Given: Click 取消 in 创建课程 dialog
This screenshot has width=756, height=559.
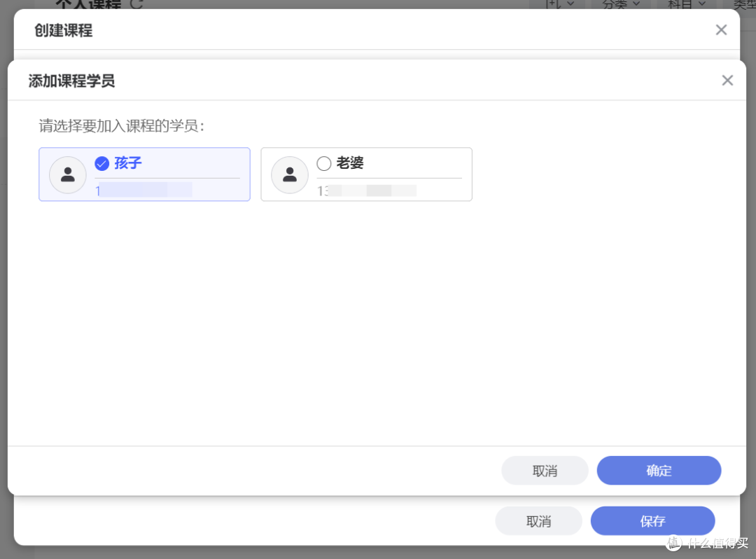Looking at the screenshot, I should [538, 521].
